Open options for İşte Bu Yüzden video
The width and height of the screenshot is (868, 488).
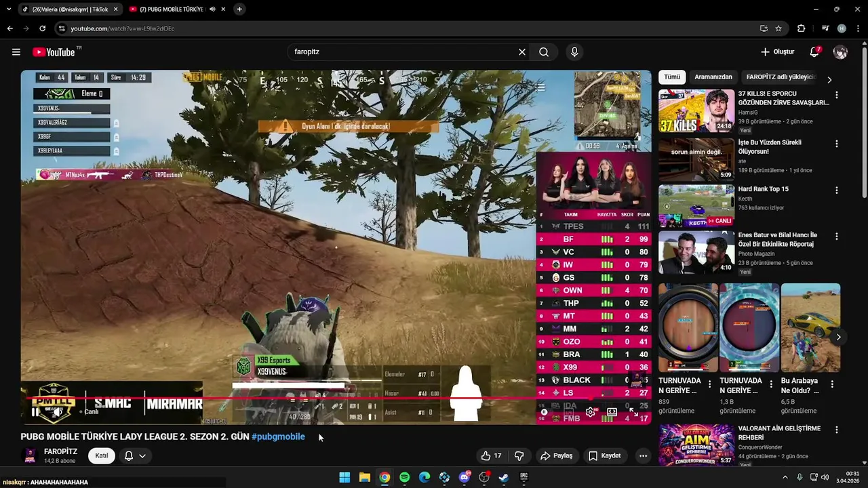click(x=836, y=144)
